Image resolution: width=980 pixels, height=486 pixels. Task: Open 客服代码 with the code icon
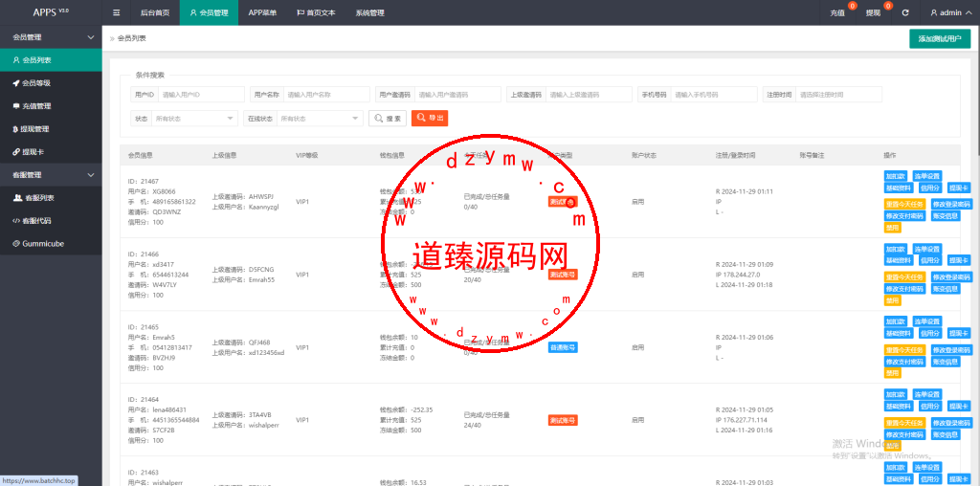click(51, 221)
